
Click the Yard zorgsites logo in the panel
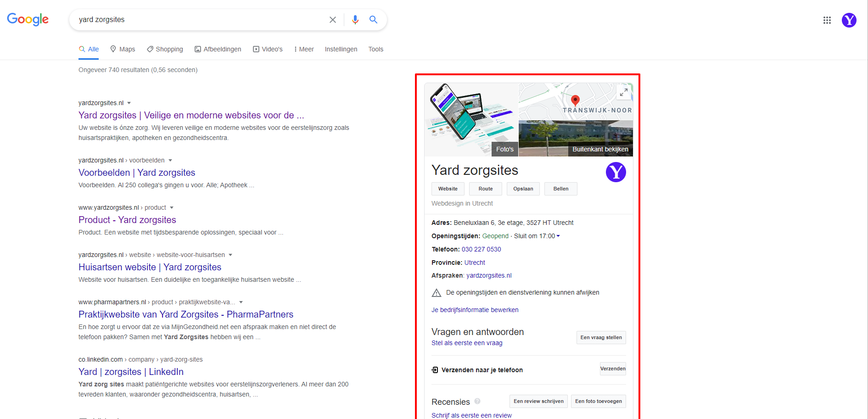click(x=616, y=172)
